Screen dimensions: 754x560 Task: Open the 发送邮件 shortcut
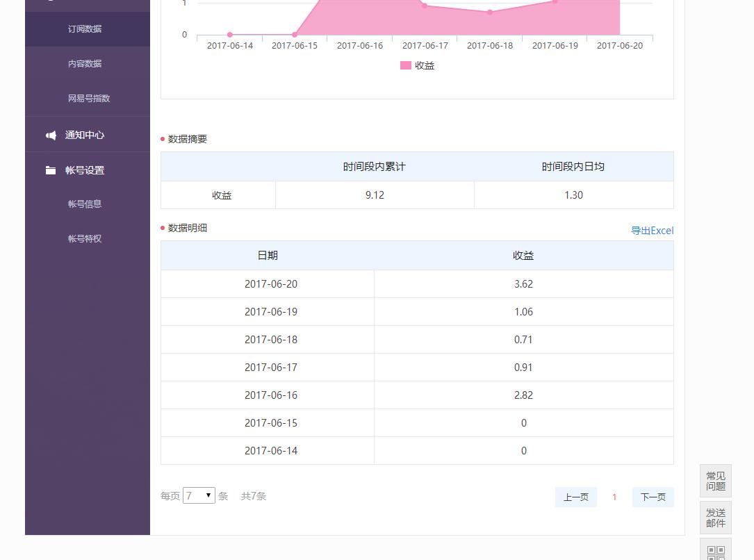point(715,517)
